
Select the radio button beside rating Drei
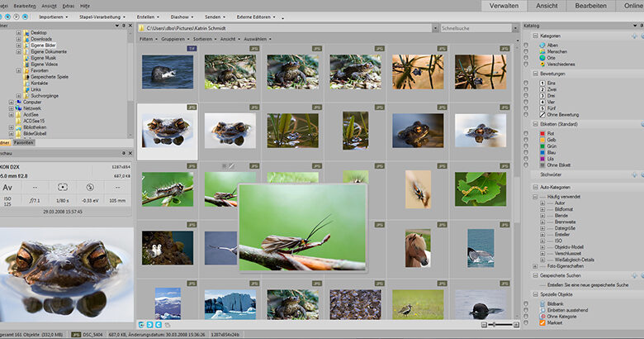click(527, 95)
